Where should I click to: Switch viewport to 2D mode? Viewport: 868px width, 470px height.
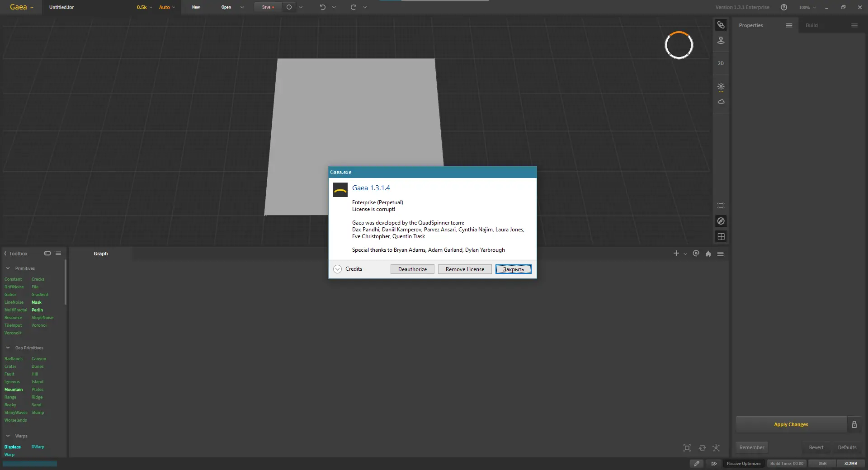721,63
